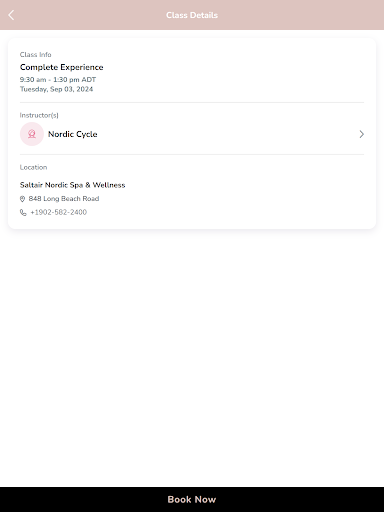Screen dimensions: 384x512
Task: Select the Nordic Cycle instructor name
Action: coord(73,134)
